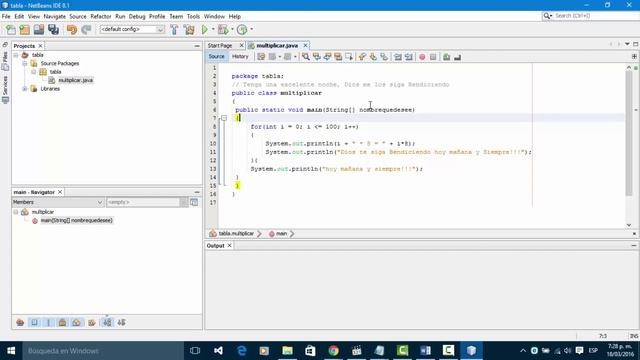Click the Navigator filter input field

[143, 202]
